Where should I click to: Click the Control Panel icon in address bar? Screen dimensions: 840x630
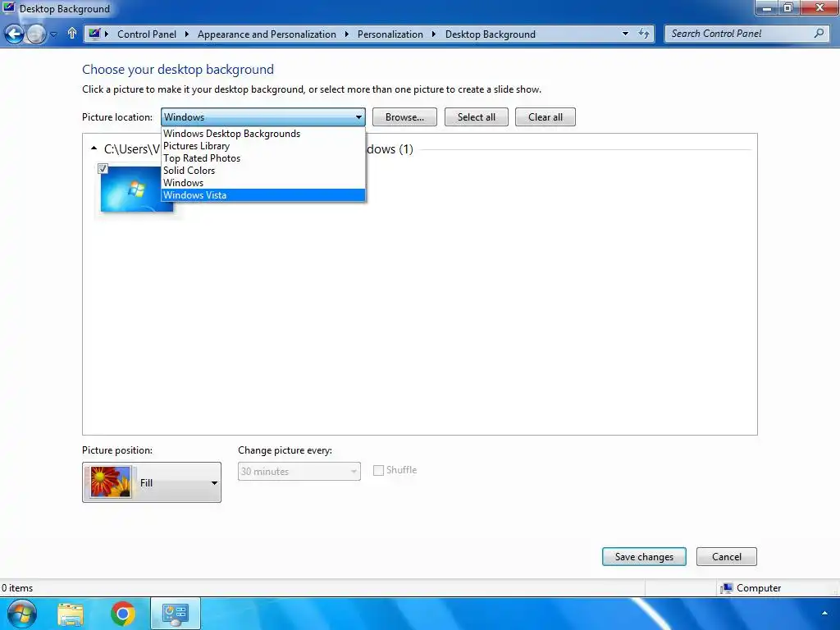click(x=94, y=34)
